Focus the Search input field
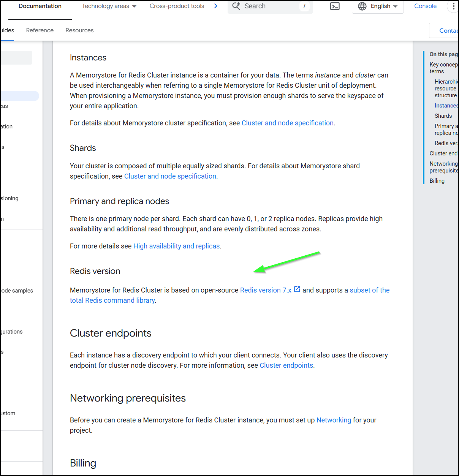Screen dimensions: 459x476 (270, 6)
